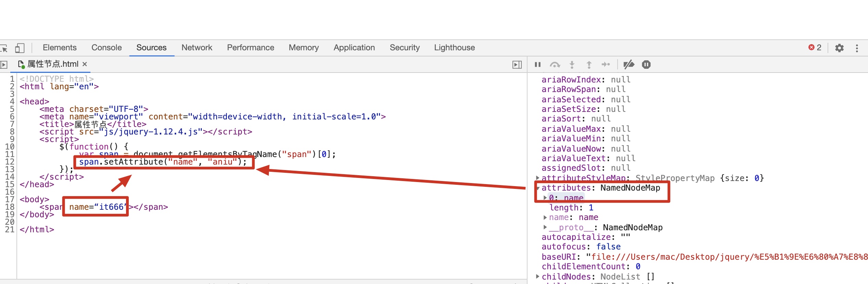Click line number 12 to set breakpoint
The image size is (868, 284).
pos(10,162)
